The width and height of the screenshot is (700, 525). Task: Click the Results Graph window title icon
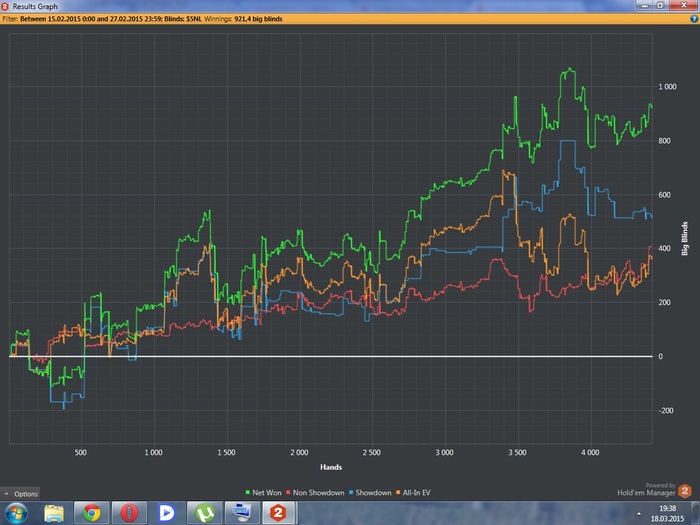click(x=5, y=6)
